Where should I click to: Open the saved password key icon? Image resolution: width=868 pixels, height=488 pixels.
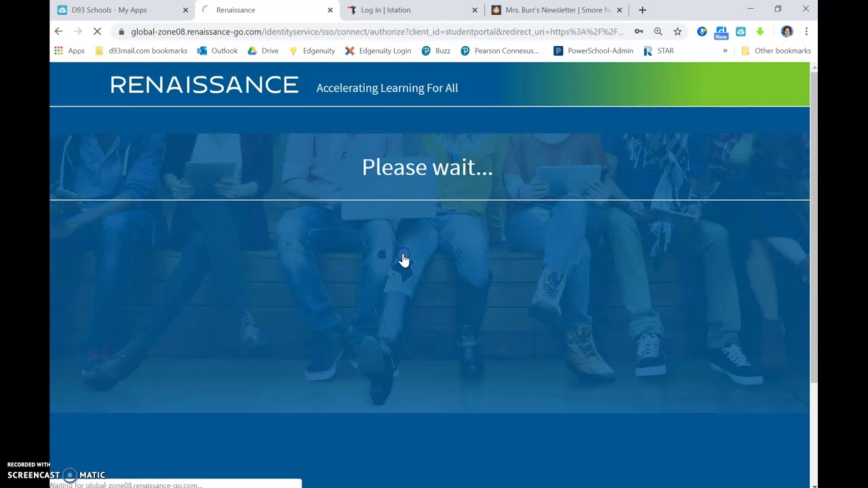pyautogui.click(x=639, y=31)
